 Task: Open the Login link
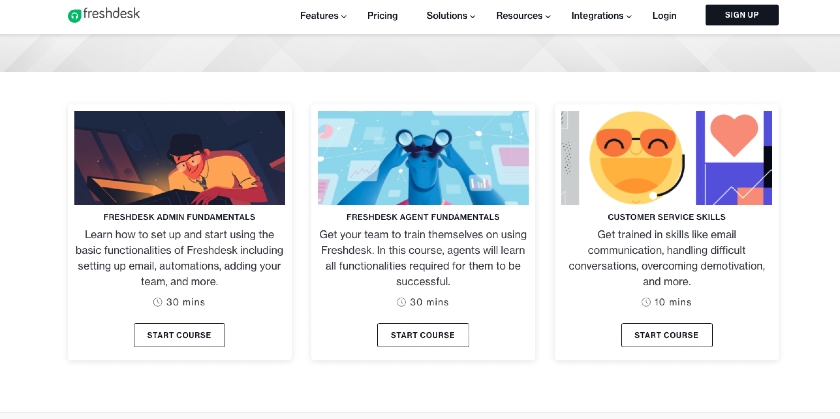click(x=664, y=16)
